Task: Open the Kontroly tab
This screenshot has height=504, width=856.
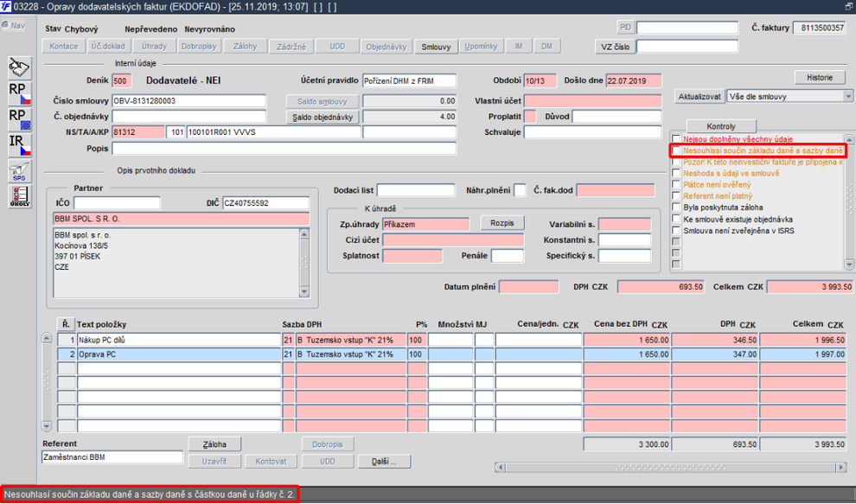Action: 720,126
